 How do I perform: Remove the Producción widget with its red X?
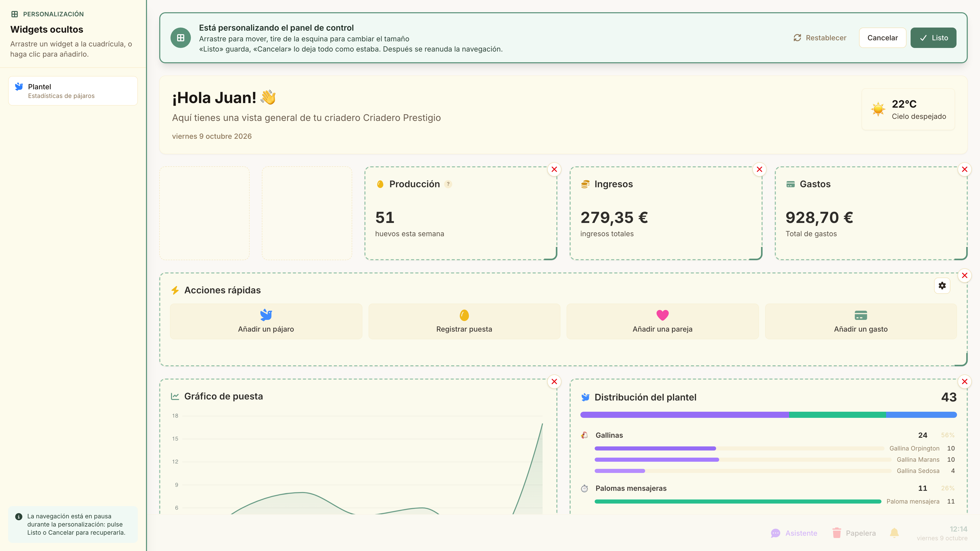pos(554,170)
